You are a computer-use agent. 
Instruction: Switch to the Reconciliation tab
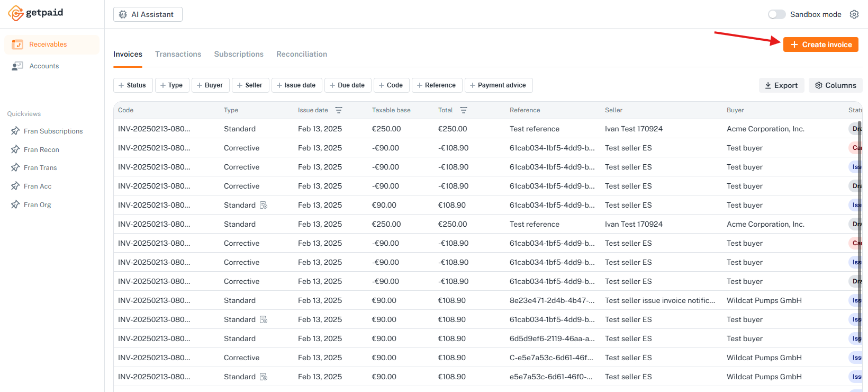(x=302, y=54)
